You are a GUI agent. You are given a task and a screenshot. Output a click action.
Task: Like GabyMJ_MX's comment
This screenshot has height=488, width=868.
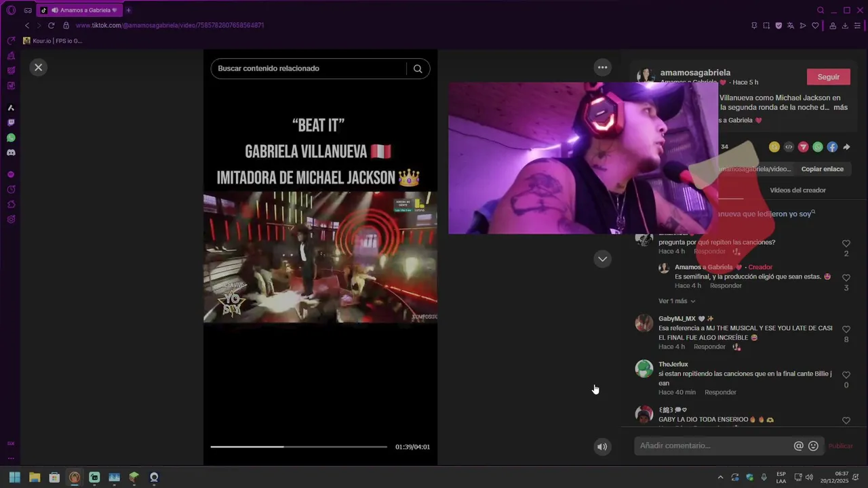846,329
